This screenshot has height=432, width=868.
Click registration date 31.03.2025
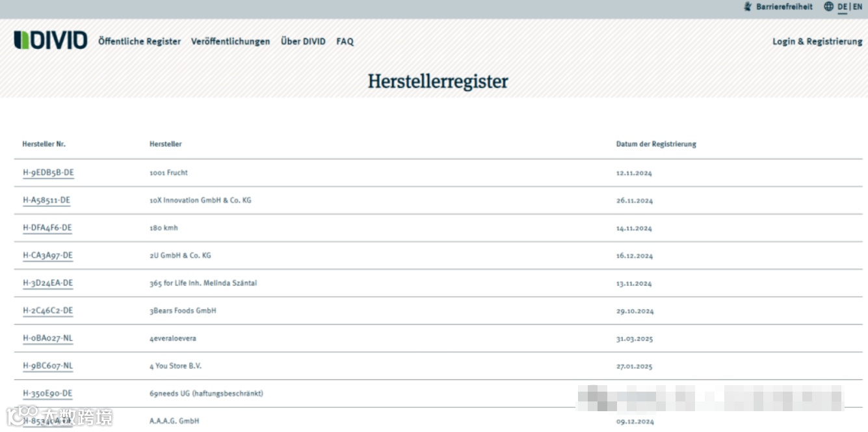635,340
